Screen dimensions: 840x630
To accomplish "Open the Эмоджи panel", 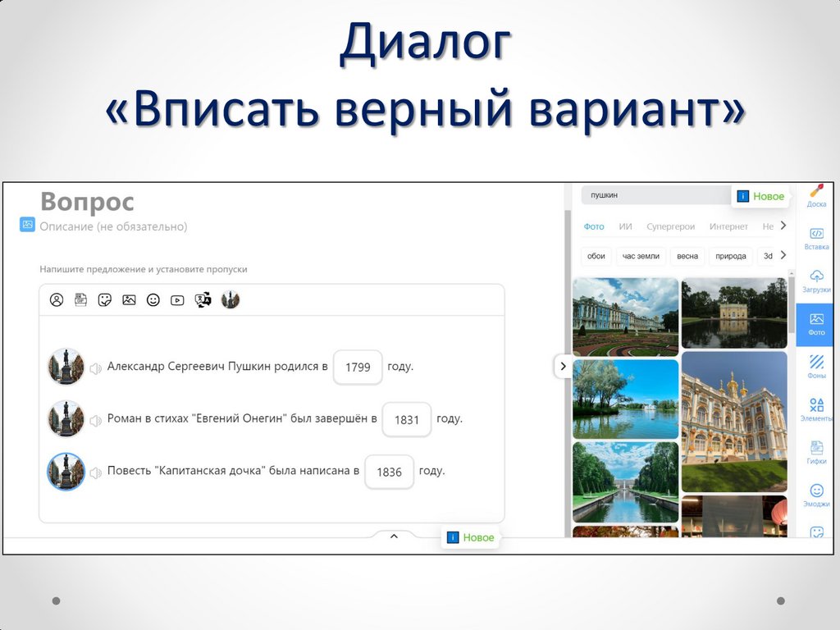I will pos(816,495).
